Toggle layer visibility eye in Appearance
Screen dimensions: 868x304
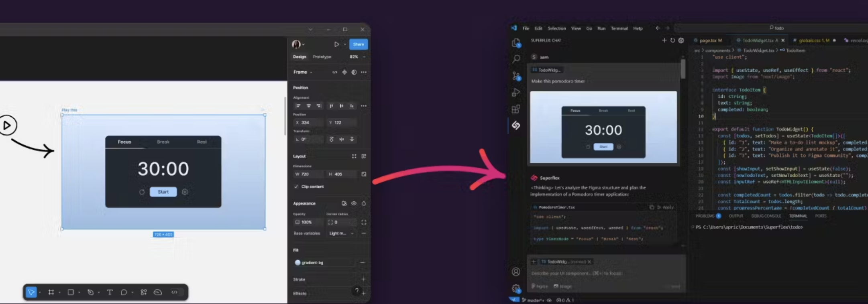[354, 203]
